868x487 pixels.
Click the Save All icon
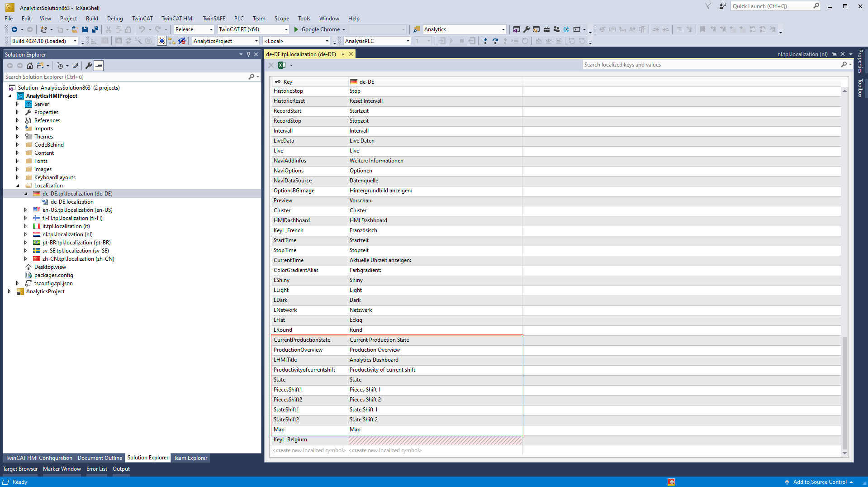(x=95, y=29)
